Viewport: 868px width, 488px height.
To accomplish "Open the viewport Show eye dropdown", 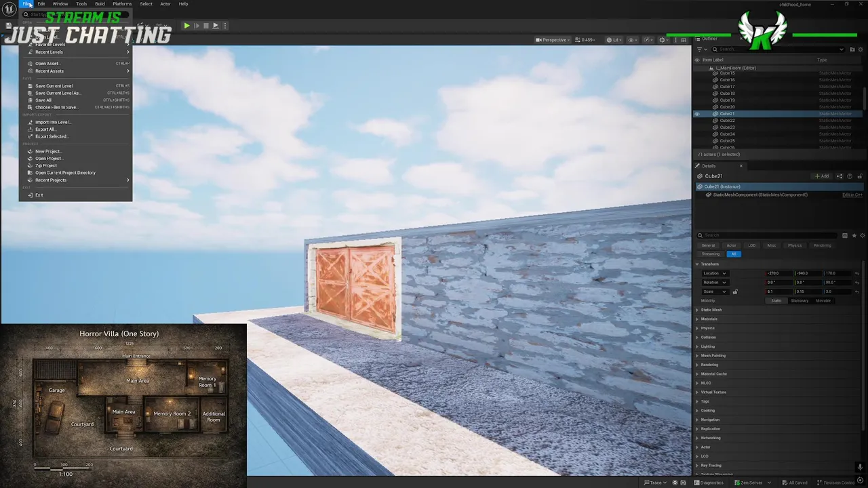I will [633, 40].
